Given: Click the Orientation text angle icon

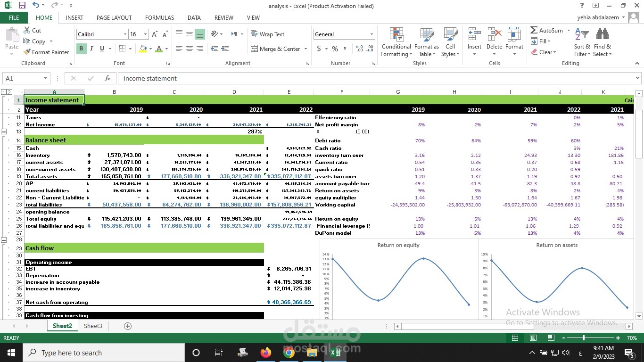Looking at the screenshot, I should pos(215,34).
